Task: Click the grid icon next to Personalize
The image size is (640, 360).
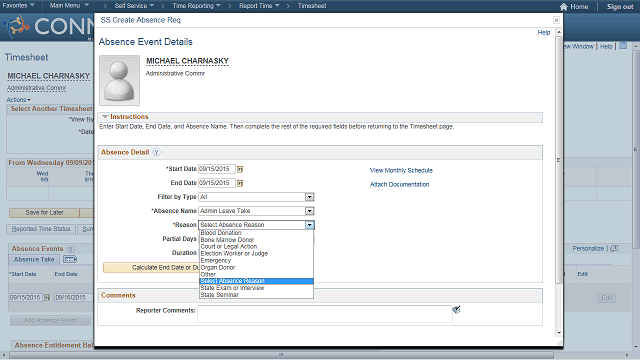Action: pos(614,248)
